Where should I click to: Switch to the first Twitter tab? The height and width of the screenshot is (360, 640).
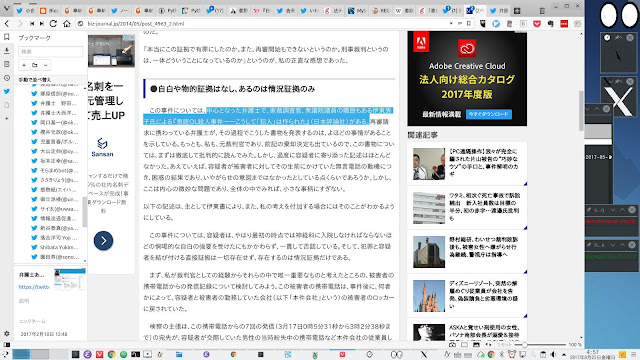click(x=26, y=11)
